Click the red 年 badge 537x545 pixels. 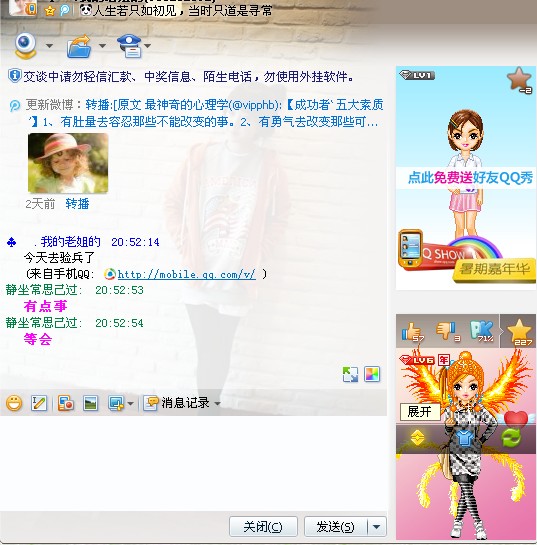[x=444, y=360]
